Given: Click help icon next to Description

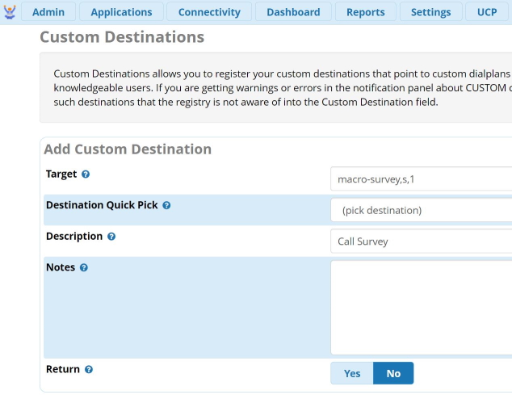Looking at the screenshot, I should (111, 237).
